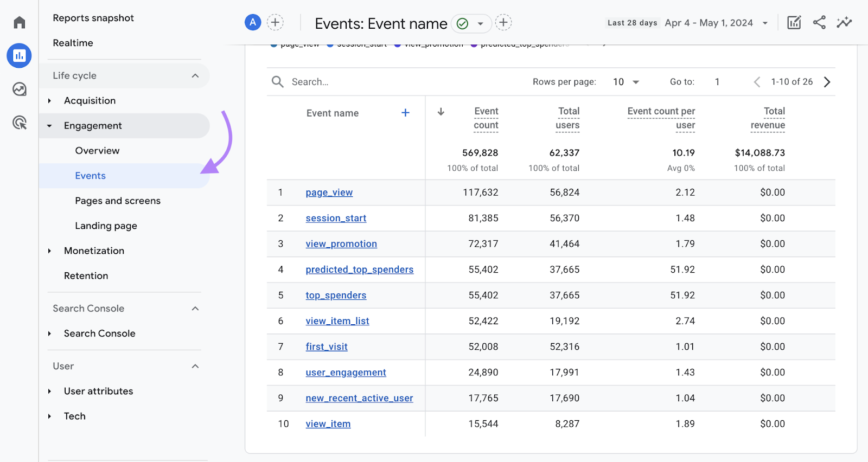Open the Advertising target icon

pos(20,123)
